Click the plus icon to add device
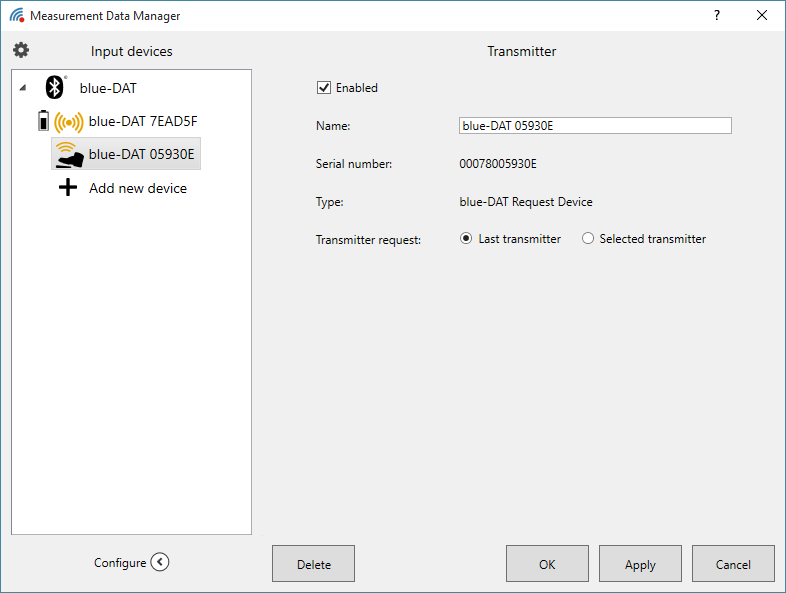This screenshot has width=786, height=593. coord(68,188)
